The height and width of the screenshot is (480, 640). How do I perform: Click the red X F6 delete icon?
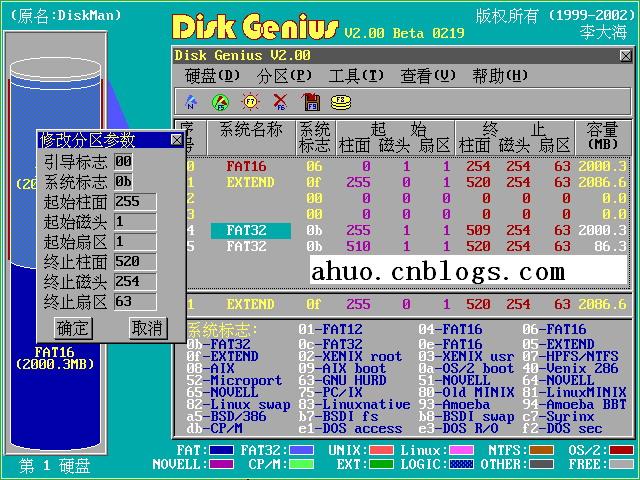(x=280, y=102)
